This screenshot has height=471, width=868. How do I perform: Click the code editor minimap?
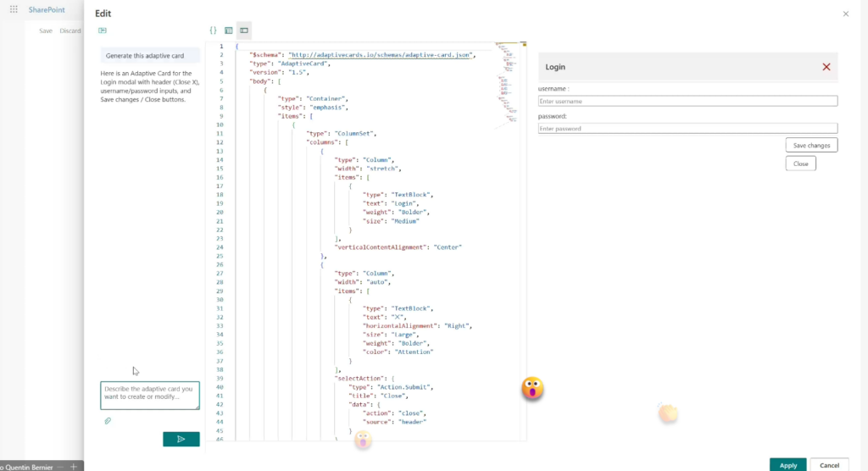tap(511, 76)
